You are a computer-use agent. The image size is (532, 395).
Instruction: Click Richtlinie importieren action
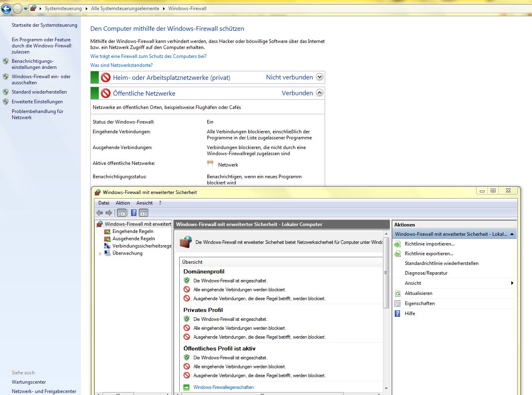[430, 244]
